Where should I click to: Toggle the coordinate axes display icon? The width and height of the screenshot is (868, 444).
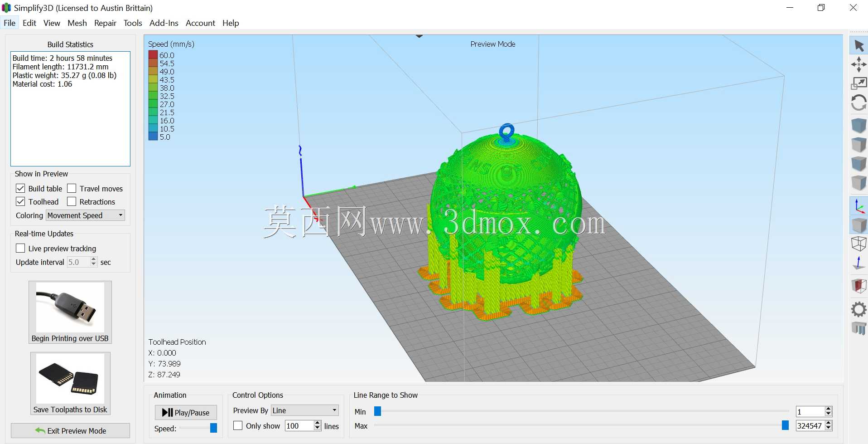tap(858, 206)
